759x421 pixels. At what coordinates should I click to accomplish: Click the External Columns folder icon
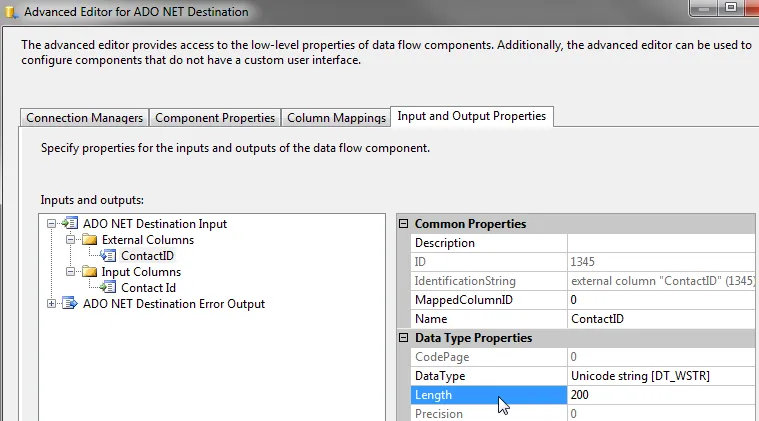(x=90, y=240)
